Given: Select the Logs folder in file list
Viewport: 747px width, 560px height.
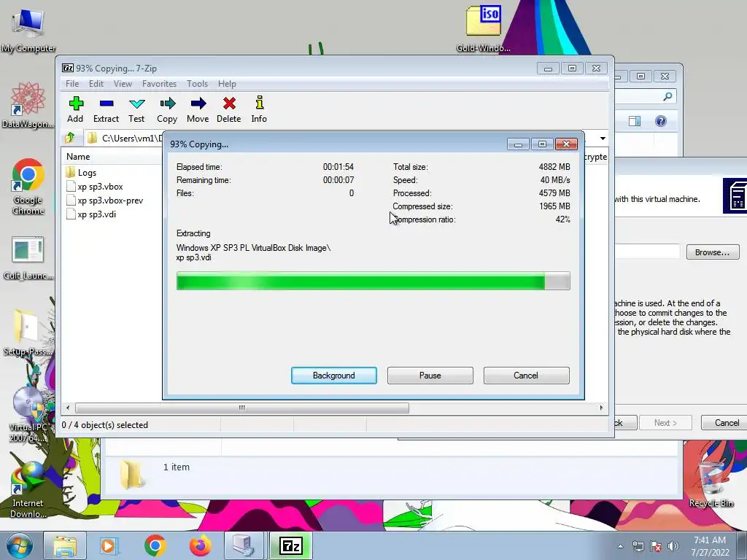Looking at the screenshot, I should coord(82,172).
